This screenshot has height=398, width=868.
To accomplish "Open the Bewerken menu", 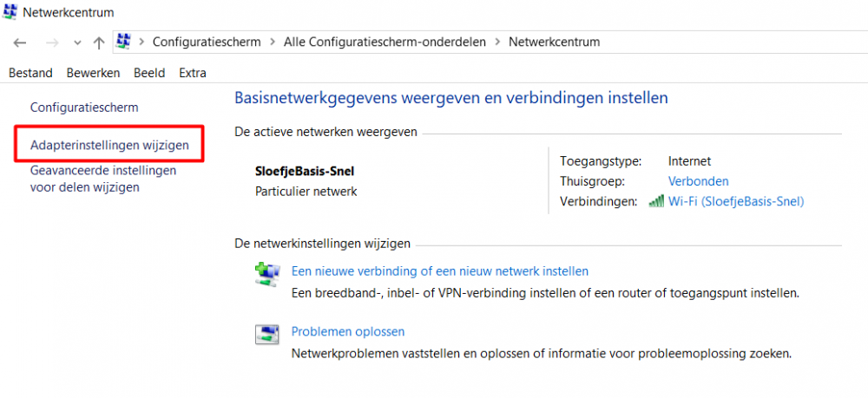I will 93,73.
